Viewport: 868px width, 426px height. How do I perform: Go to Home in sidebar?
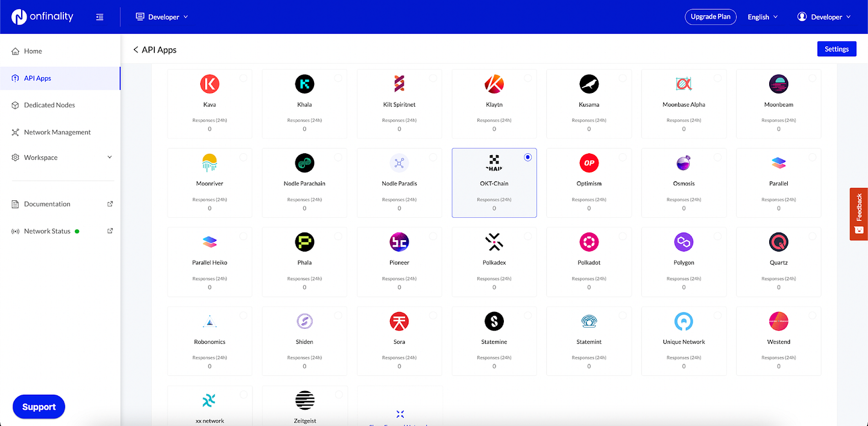pos(60,51)
